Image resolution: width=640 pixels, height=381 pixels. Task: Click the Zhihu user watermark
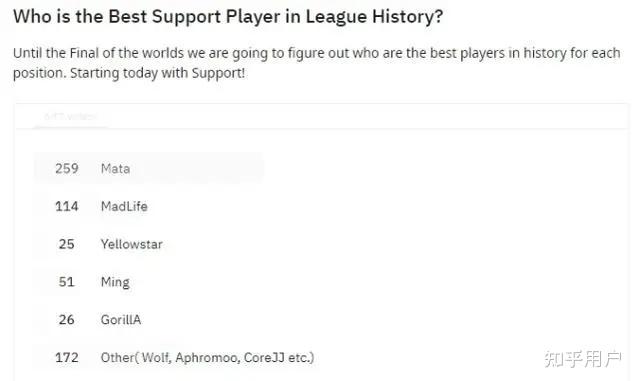point(583,359)
